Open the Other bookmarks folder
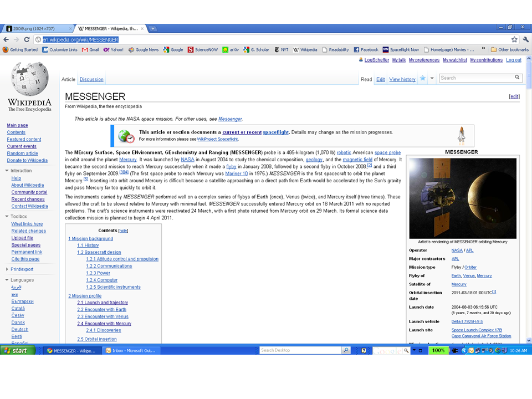532x399 pixels. pos(510,49)
